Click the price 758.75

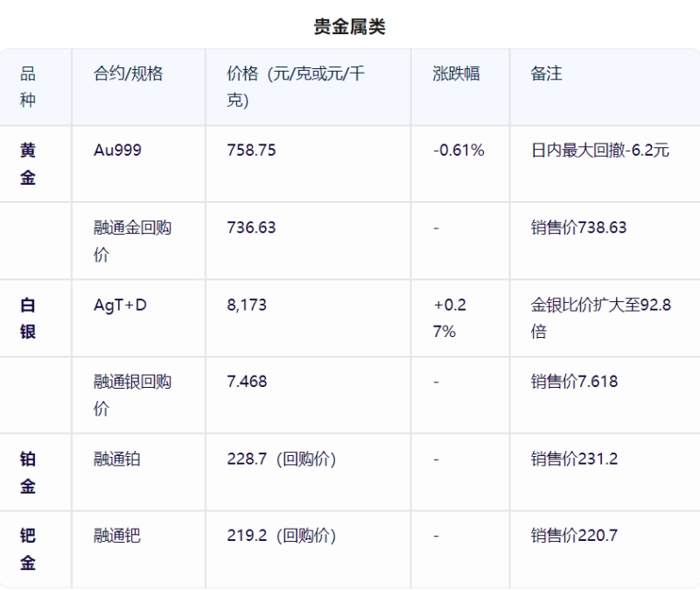pyautogui.click(x=251, y=150)
